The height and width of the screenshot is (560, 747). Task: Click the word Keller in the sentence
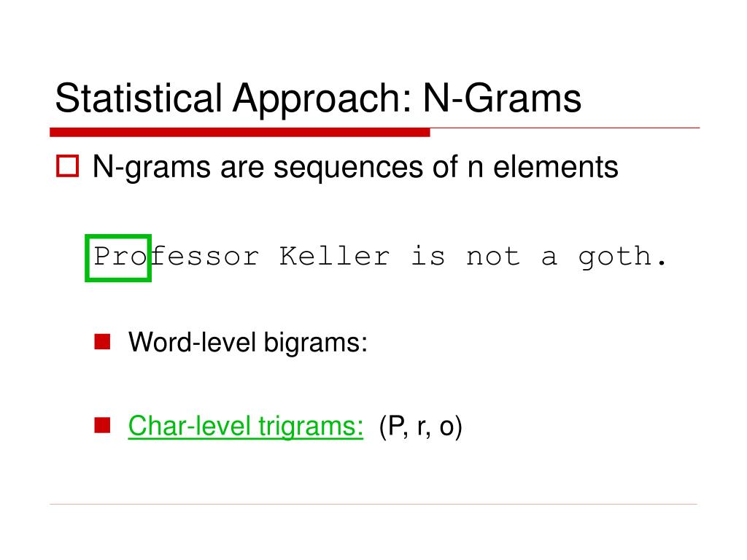pyautogui.click(x=334, y=256)
